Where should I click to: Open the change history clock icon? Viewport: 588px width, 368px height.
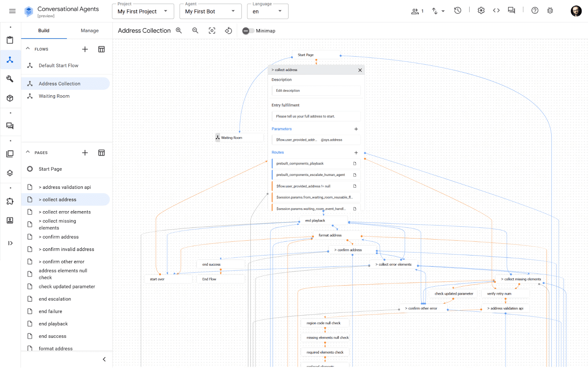pos(458,11)
